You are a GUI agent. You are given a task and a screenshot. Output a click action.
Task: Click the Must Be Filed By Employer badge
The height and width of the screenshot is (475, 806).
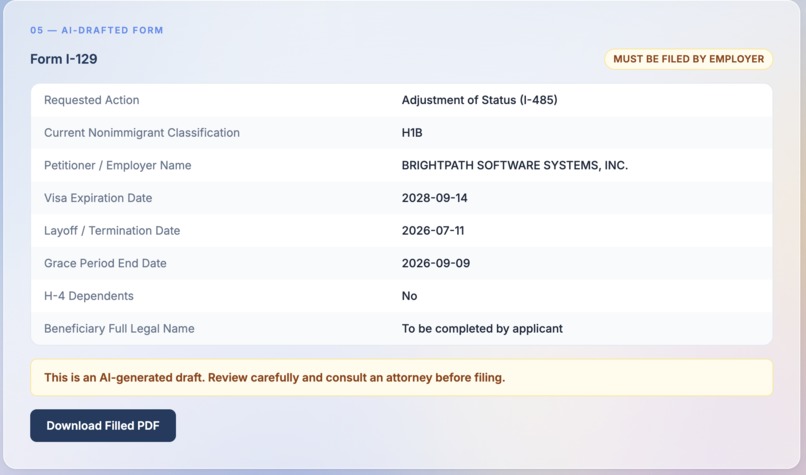click(688, 59)
